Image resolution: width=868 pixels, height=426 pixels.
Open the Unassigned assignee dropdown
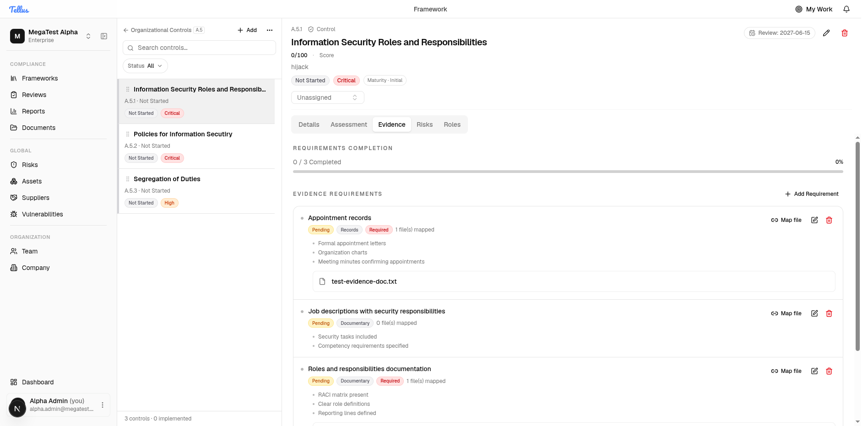pos(328,97)
